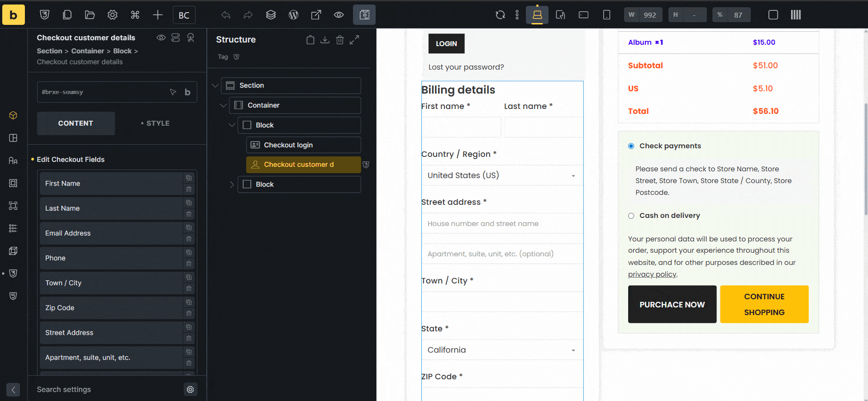Click the download icon in Structure panel
The height and width of the screenshot is (401, 868).
click(x=325, y=40)
